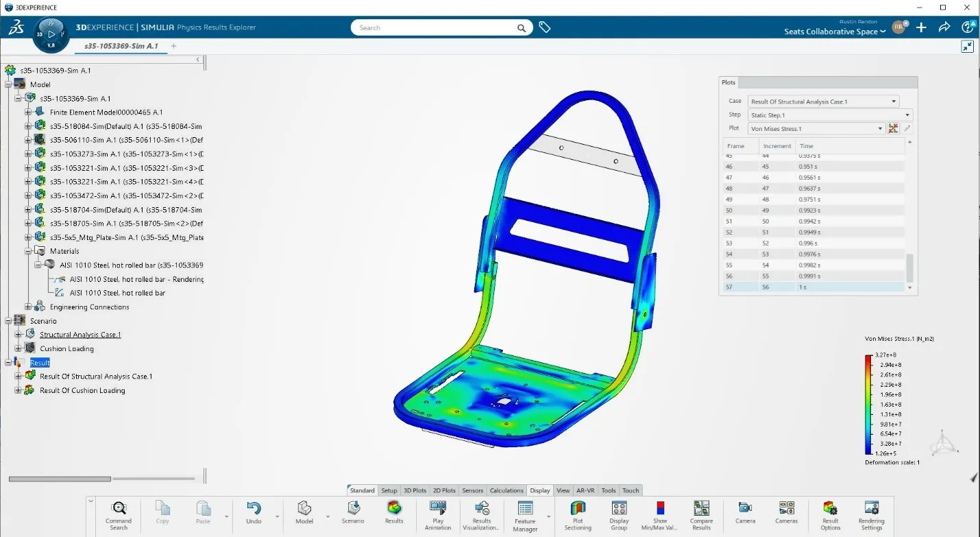The image size is (980, 537).
Task: Click the red top of the Von Mises legend
Action: (x=868, y=358)
